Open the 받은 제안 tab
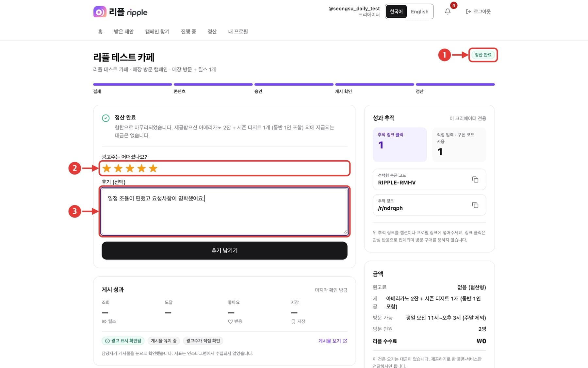 124,31
